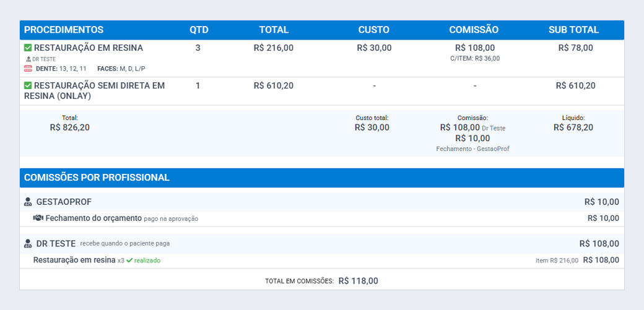
Task: Click the R$ 108,00 Dr Teste summary commission
Action: pos(472,127)
